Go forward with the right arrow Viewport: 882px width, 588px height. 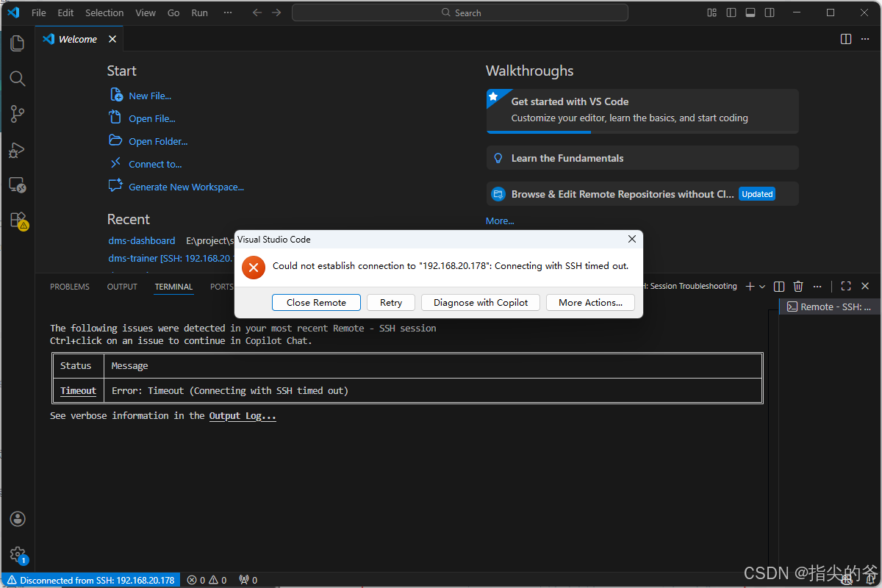276,12
